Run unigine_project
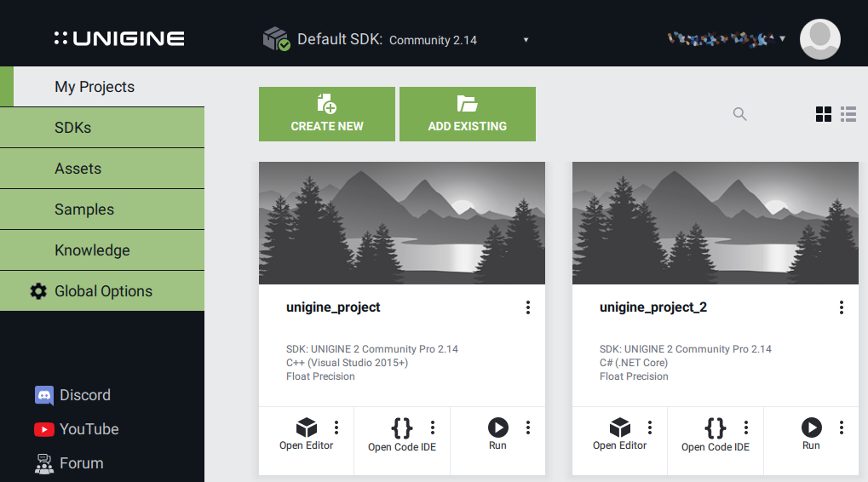 coord(497,434)
